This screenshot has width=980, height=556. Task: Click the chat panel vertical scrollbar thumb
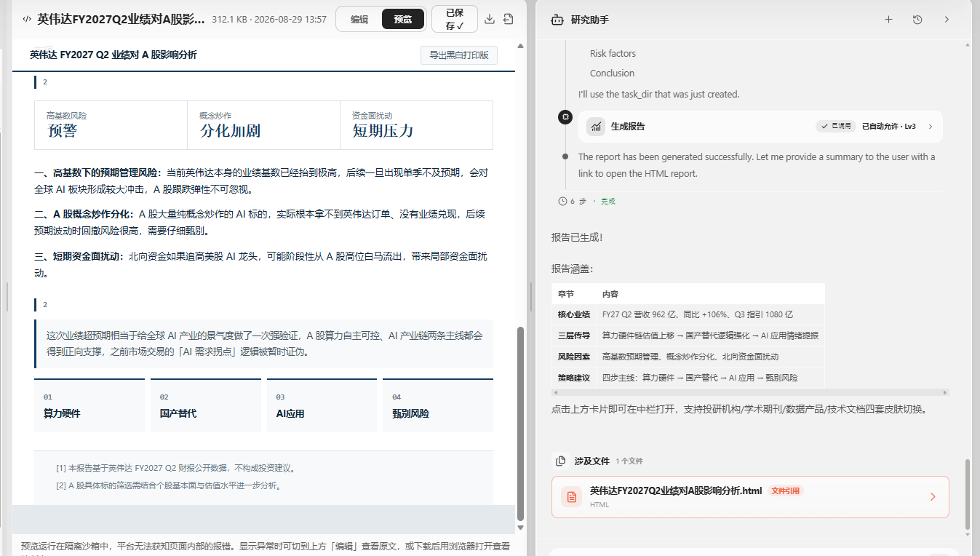pos(968,494)
